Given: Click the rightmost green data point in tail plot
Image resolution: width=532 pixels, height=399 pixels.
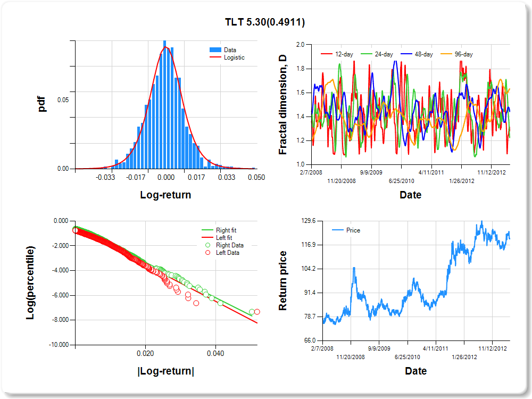Looking at the screenshot, I should click(x=252, y=312).
